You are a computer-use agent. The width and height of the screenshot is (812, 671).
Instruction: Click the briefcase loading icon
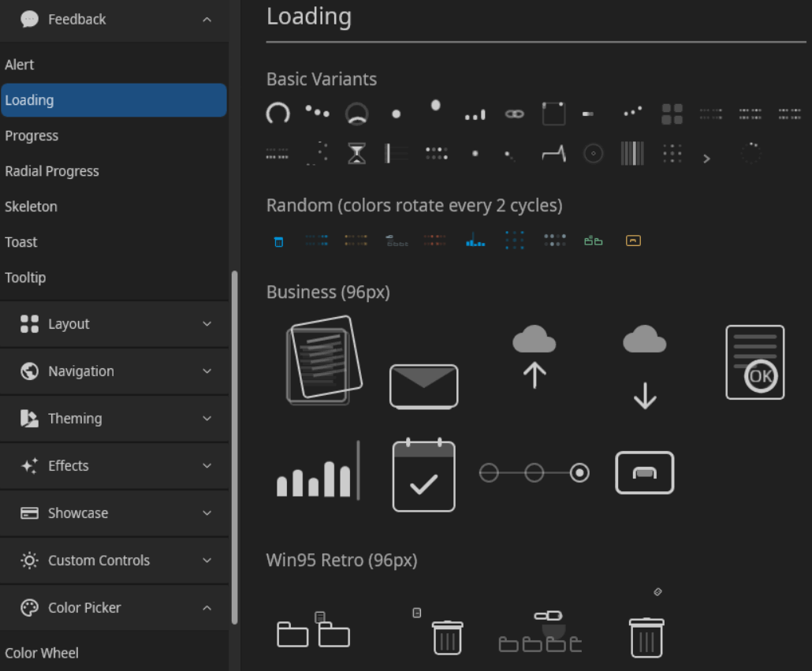(644, 472)
